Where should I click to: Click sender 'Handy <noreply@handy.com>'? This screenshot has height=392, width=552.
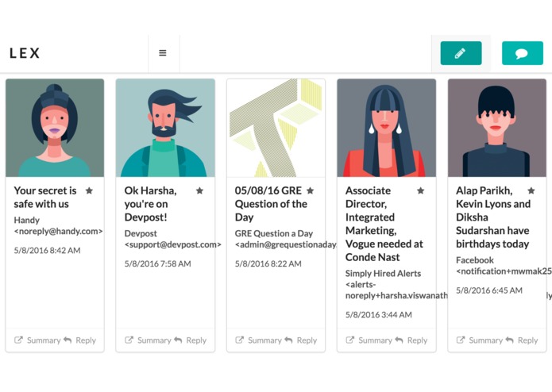(58, 225)
